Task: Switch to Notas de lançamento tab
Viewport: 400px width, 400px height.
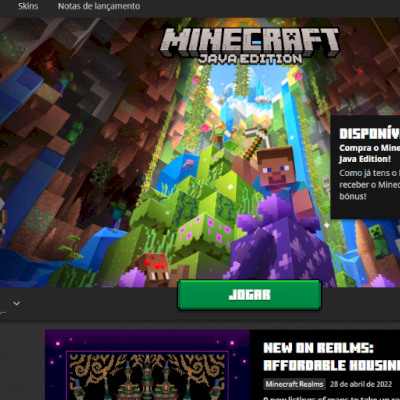Action: pos(99,6)
